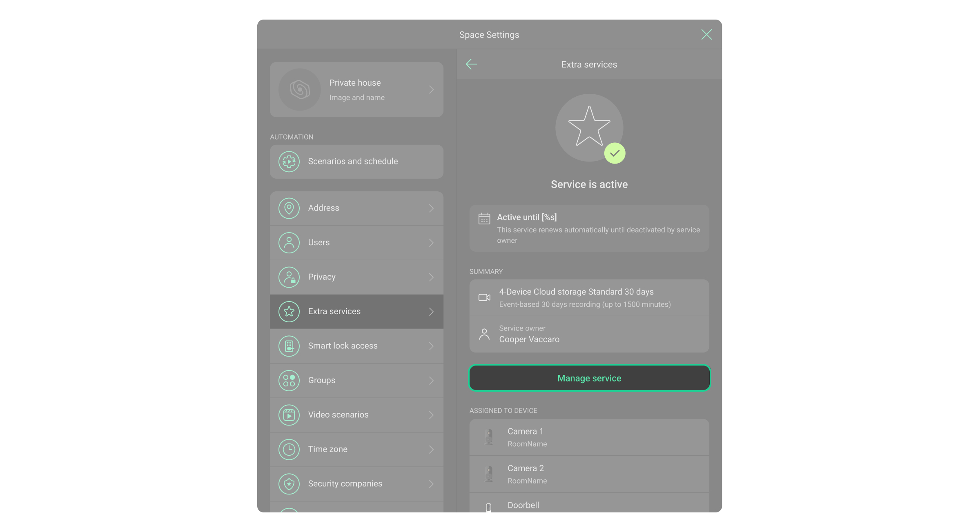Image resolution: width=980 pixels, height=532 pixels.
Task: Click the Privacy user-lock icon
Action: point(289,277)
